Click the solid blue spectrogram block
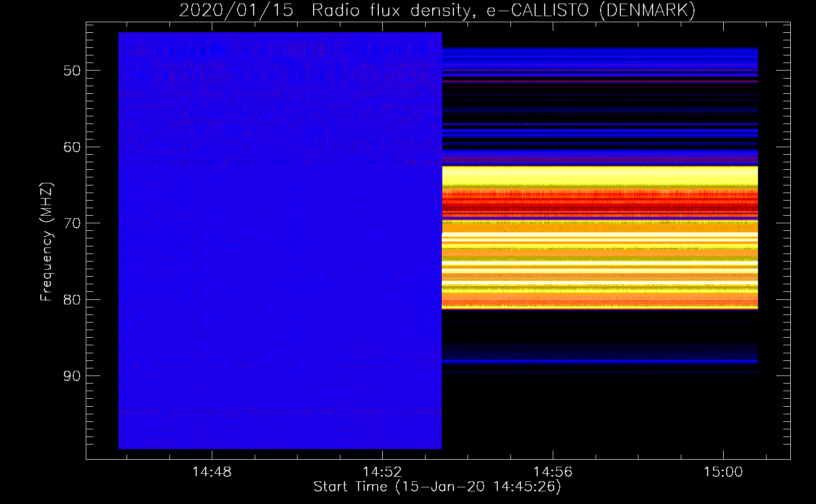The width and height of the screenshot is (816, 504). 280,240
